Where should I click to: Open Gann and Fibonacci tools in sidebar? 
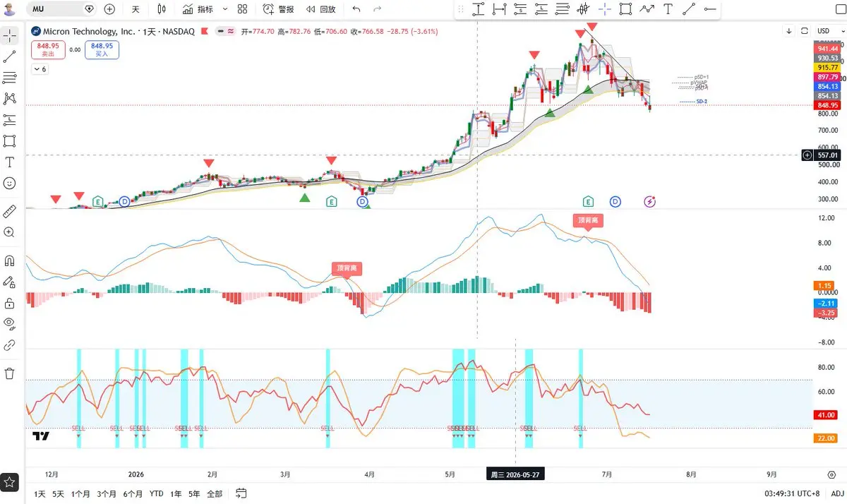(x=10, y=78)
